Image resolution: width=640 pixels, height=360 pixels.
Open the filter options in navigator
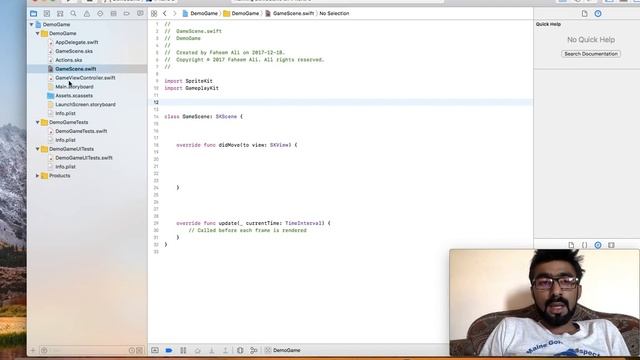(x=44, y=350)
